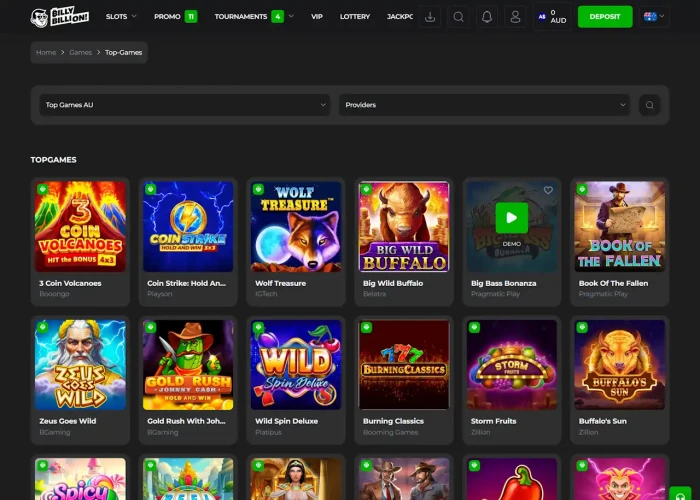Open Wild Spin Deluxe thumbnail
700x500 pixels.
coord(296,365)
